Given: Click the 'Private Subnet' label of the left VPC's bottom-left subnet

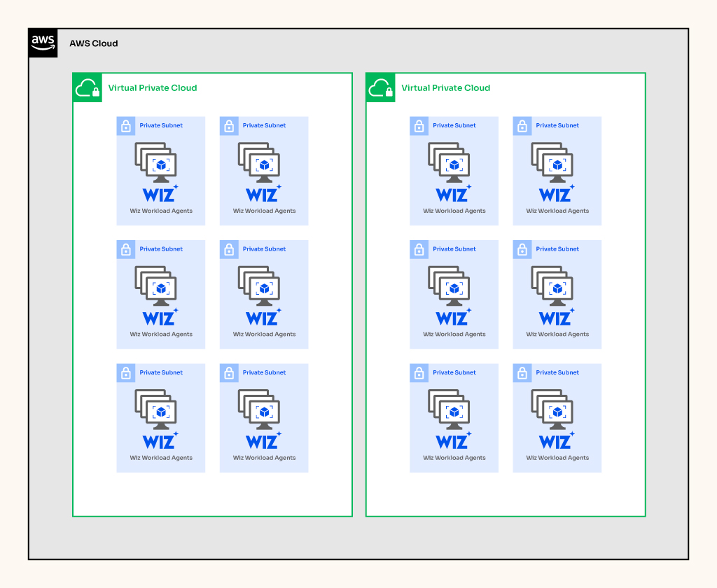Looking at the screenshot, I should click(161, 372).
